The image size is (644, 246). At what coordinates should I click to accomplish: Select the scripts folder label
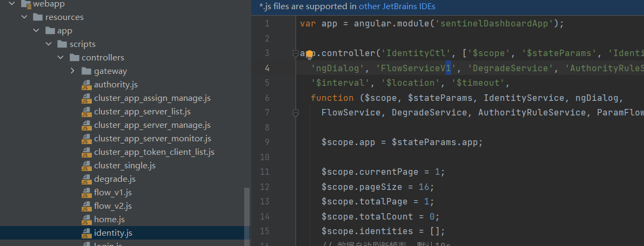click(x=83, y=44)
